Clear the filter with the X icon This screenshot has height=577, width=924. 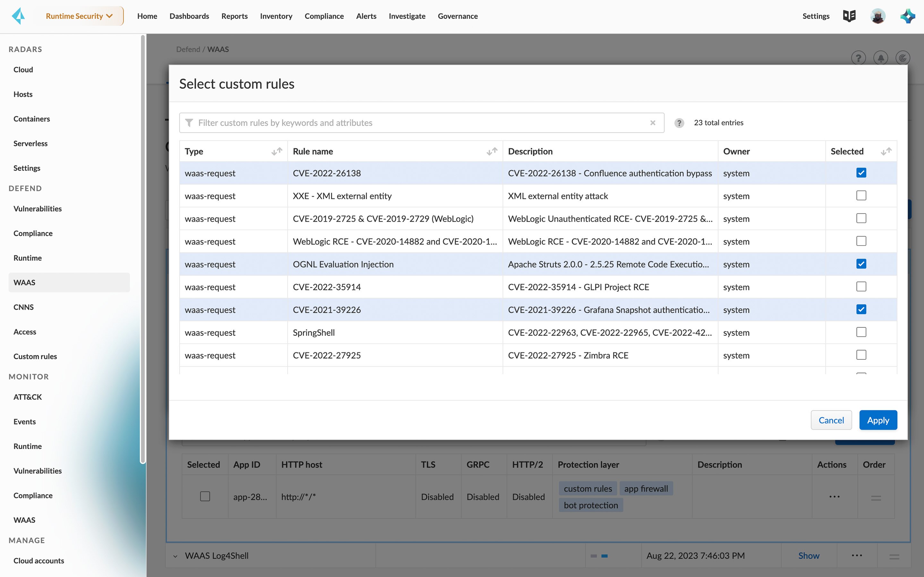(653, 122)
